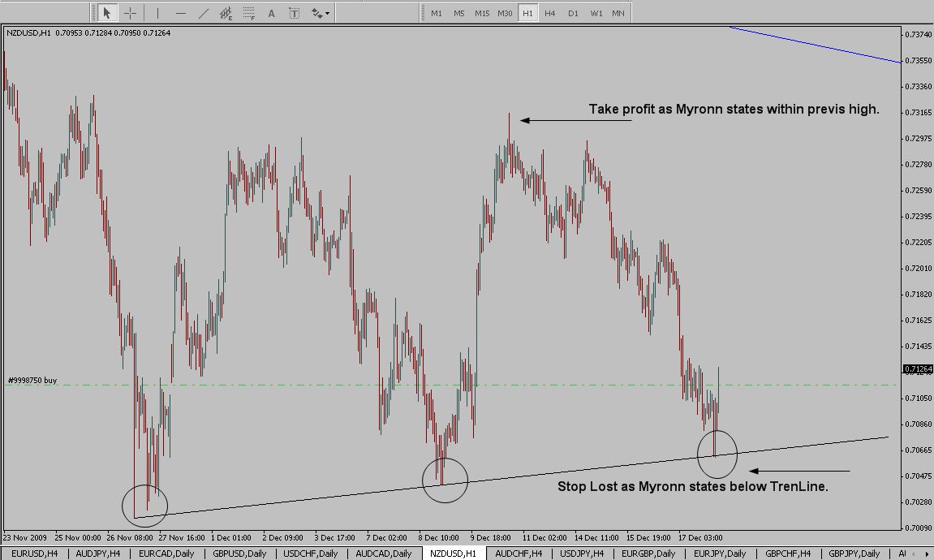
Task: Enable the D1 daily timeframe
Action: pos(573,13)
